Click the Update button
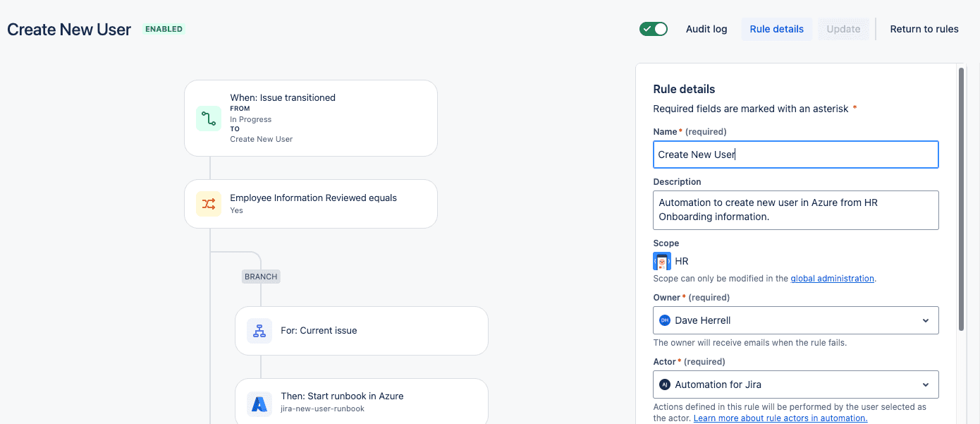 (843, 29)
